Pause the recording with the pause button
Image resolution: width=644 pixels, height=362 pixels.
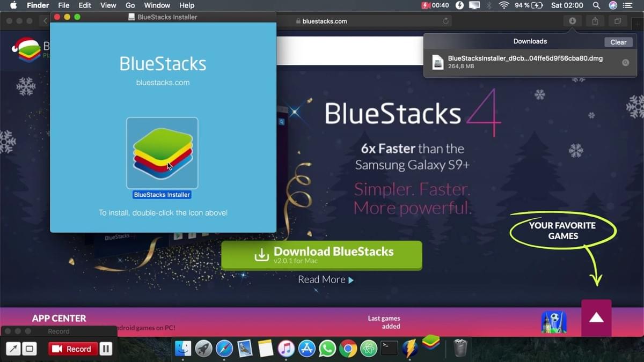(x=106, y=349)
